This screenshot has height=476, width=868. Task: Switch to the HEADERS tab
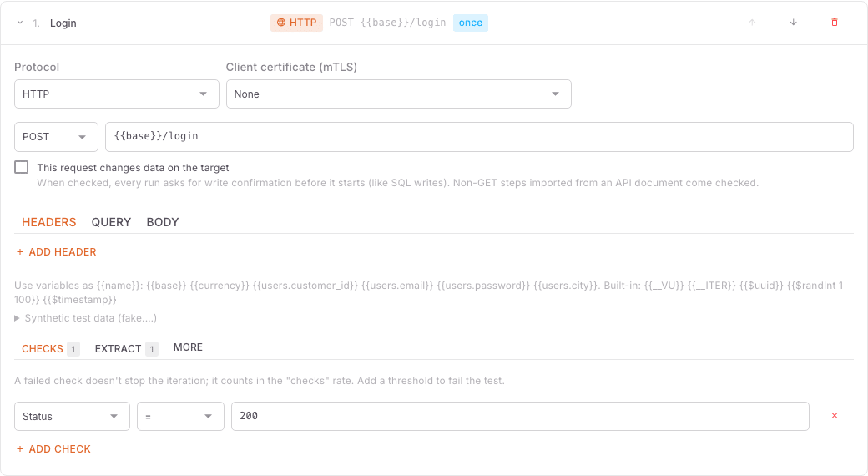pos(48,222)
